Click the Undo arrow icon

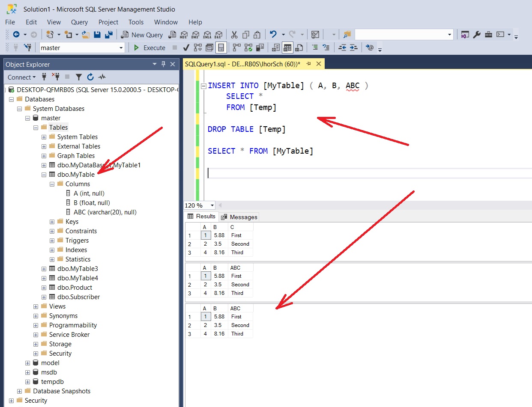click(273, 35)
